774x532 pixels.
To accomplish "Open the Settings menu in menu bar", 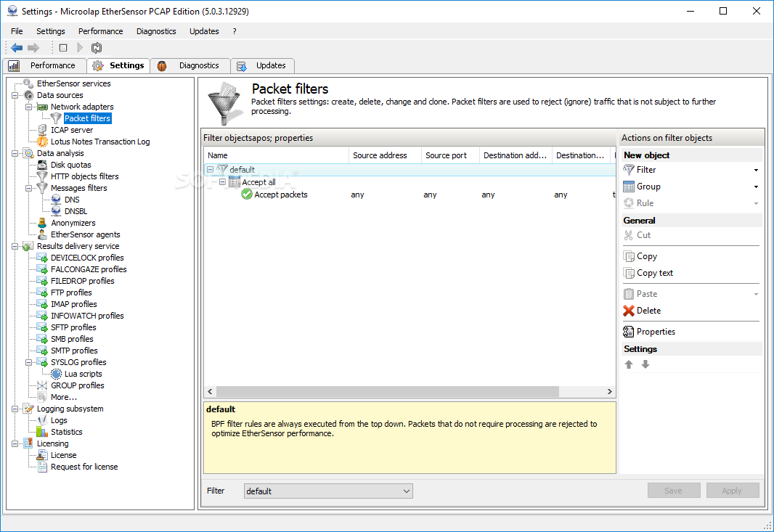I will coord(50,31).
